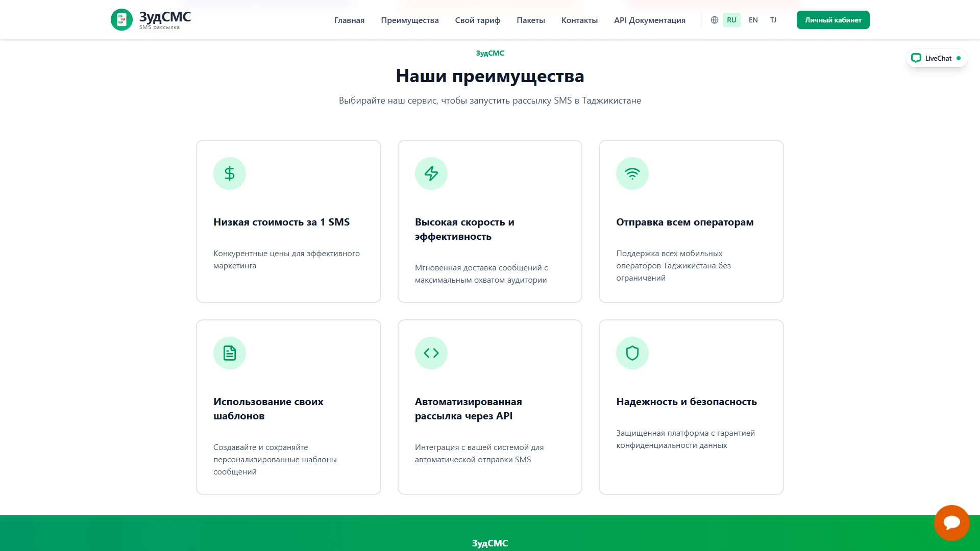Viewport: 980px width, 551px height.
Task: Click the Автоматизированная рассылка через API heading
Action: [x=469, y=409]
